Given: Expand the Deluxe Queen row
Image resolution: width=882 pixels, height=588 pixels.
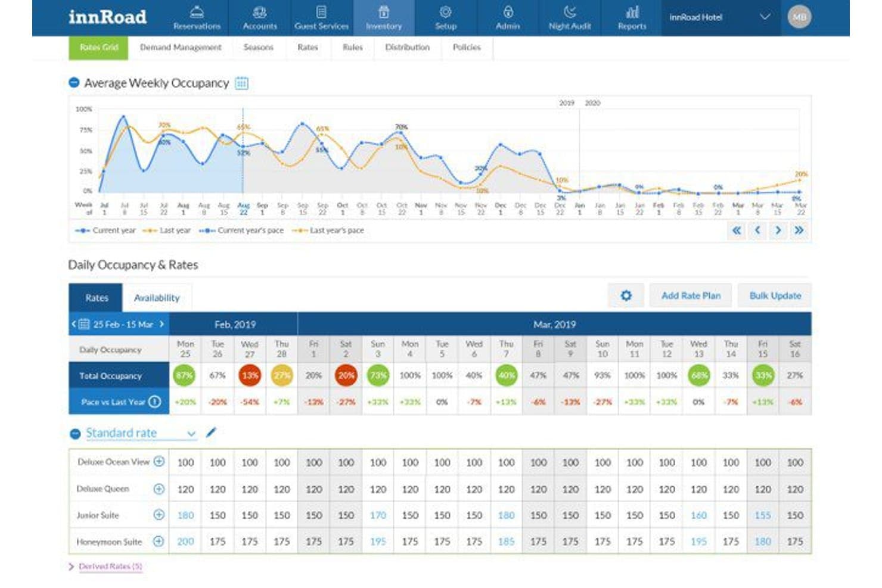Looking at the screenshot, I should click(159, 489).
